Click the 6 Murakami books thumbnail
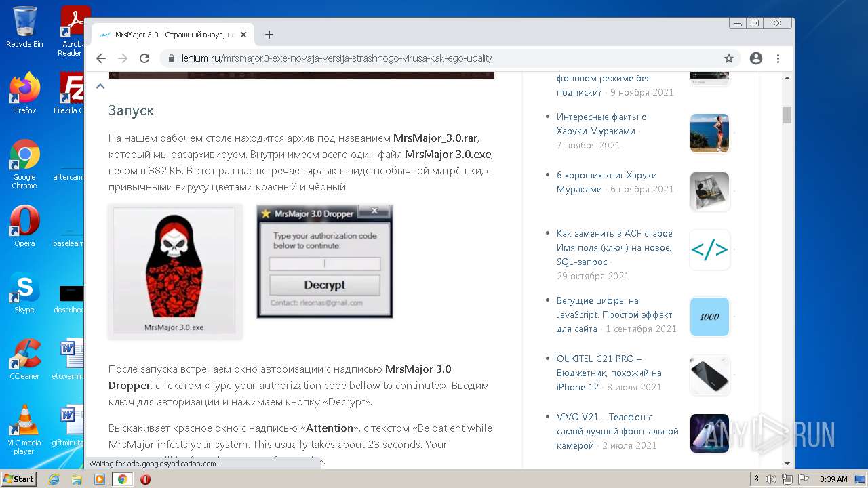The width and height of the screenshot is (868, 488). [x=709, y=191]
